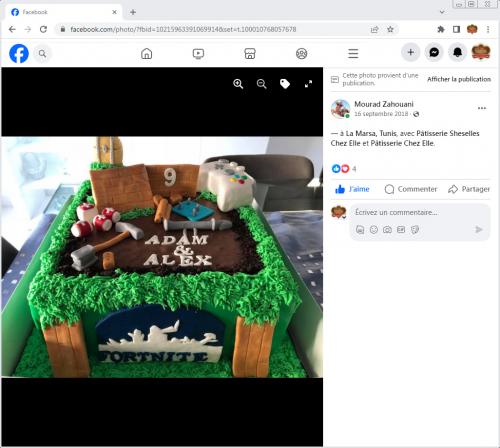
Task: Open browser extensions puzzle icon
Action: tap(441, 29)
